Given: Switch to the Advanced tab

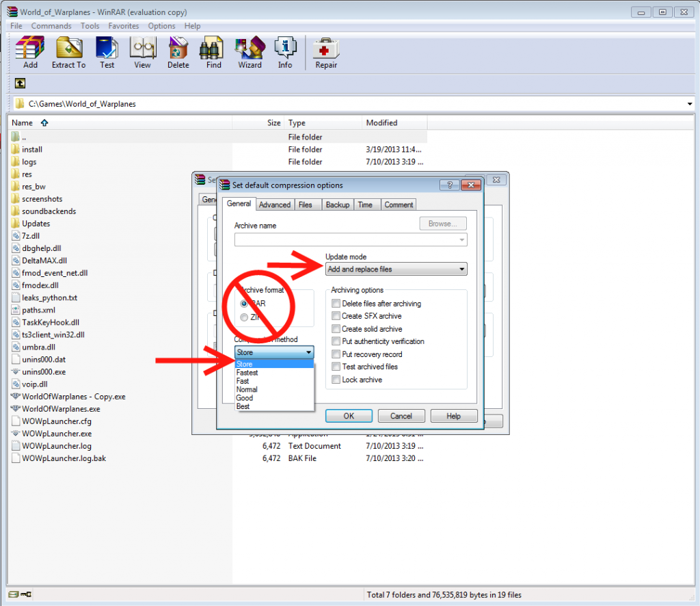Looking at the screenshot, I should click(275, 205).
